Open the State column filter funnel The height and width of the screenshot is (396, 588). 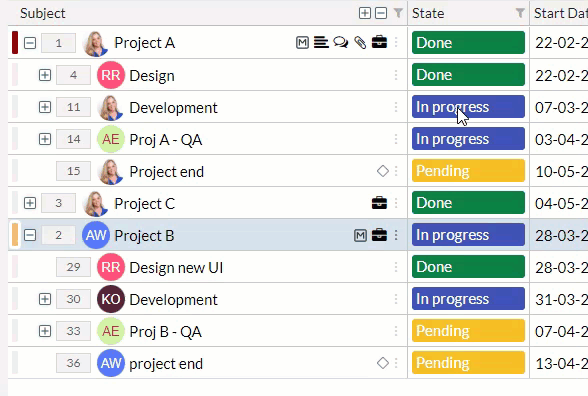[520, 13]
